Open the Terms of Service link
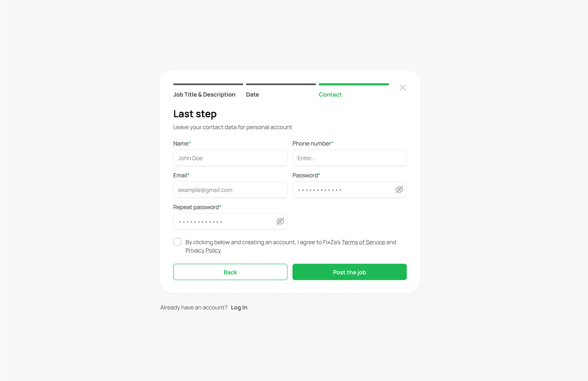Screen dimensions: 588x381 [363, 242]
